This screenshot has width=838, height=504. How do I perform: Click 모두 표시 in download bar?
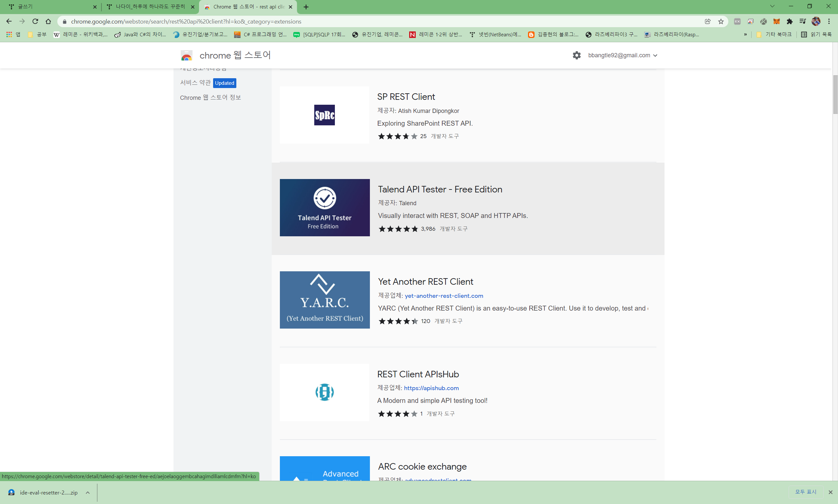tap(805, 492)
